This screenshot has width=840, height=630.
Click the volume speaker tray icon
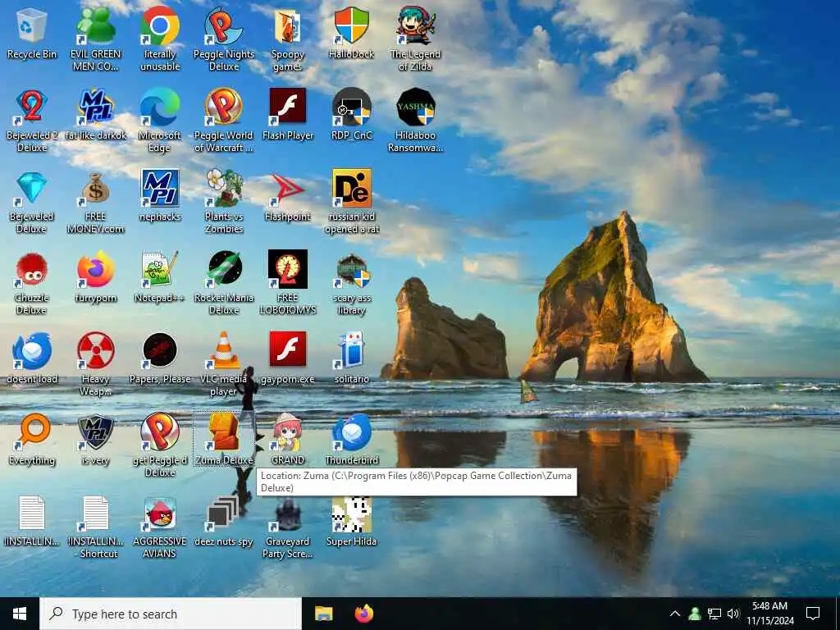point(733,614)
